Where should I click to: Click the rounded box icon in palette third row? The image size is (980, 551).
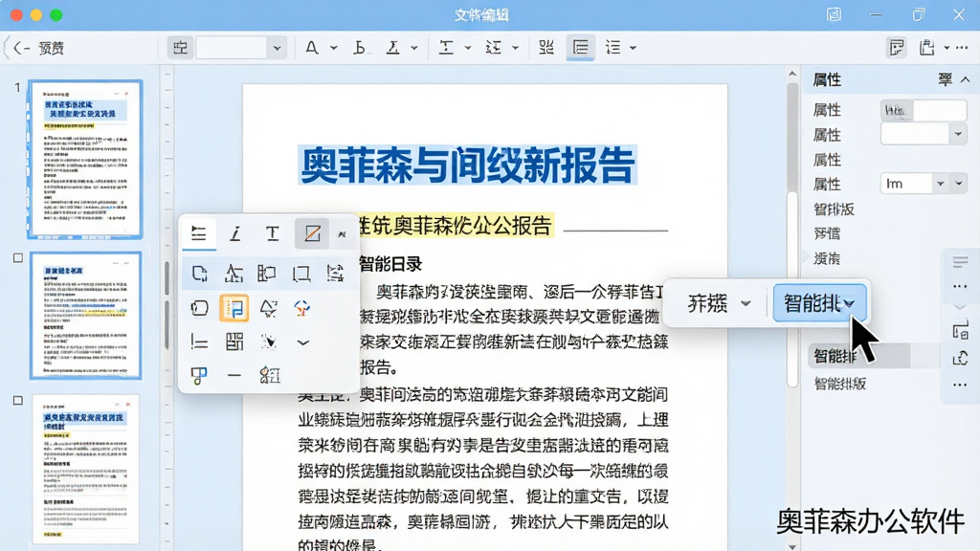coord(199,308)
